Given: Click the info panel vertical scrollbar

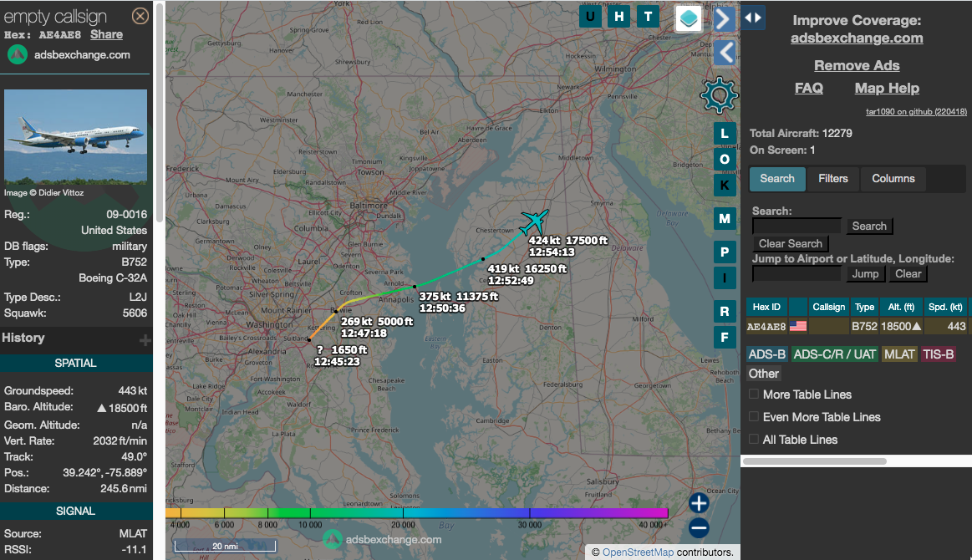Looking at the screenshot, I should pos(160,112).
